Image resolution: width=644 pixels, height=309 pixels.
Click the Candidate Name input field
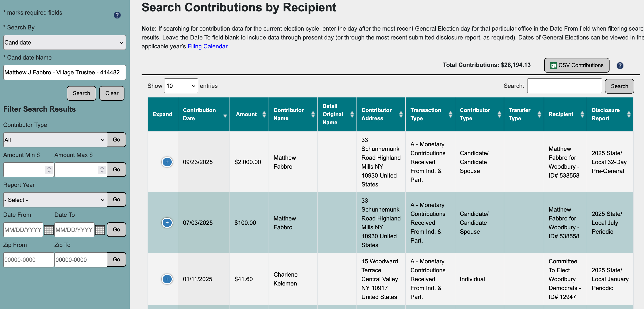(x=64, y=72)
